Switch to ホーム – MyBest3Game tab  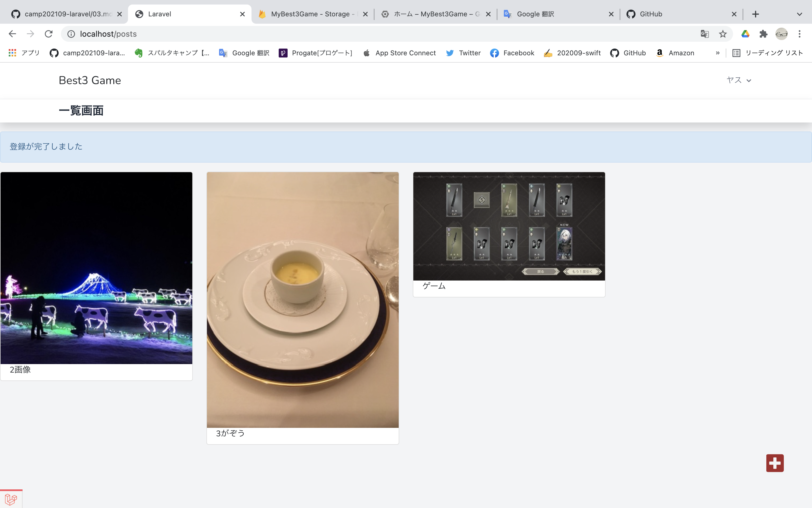(x=436, y=14)
